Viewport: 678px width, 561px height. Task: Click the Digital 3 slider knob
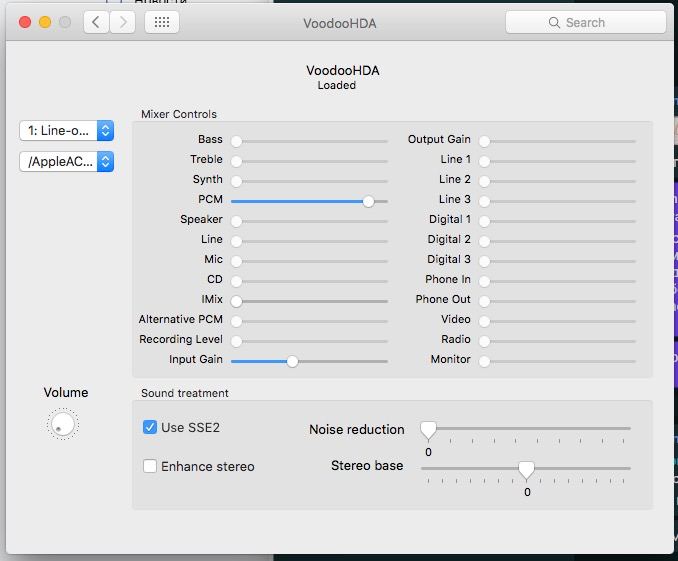[x=484, y=261]
